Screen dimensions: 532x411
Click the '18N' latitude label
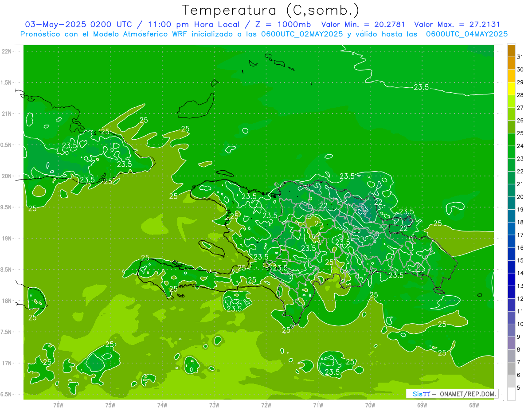(7, 301)
